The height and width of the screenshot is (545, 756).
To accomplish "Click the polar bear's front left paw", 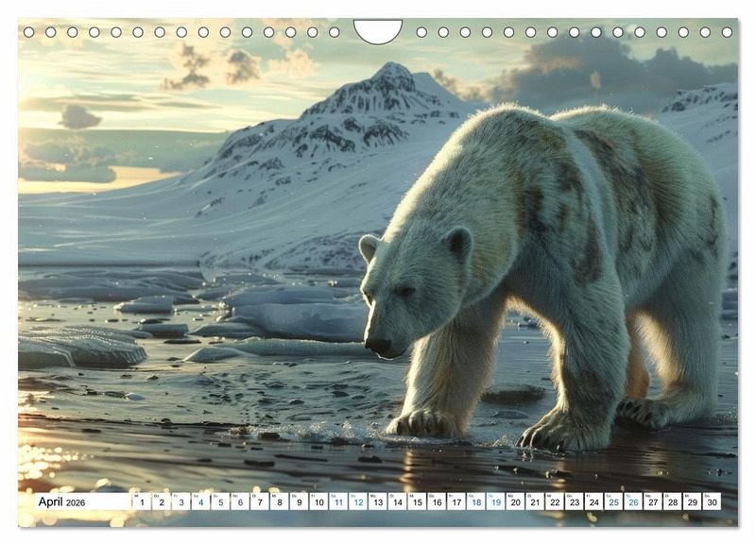I will [425, 423].
